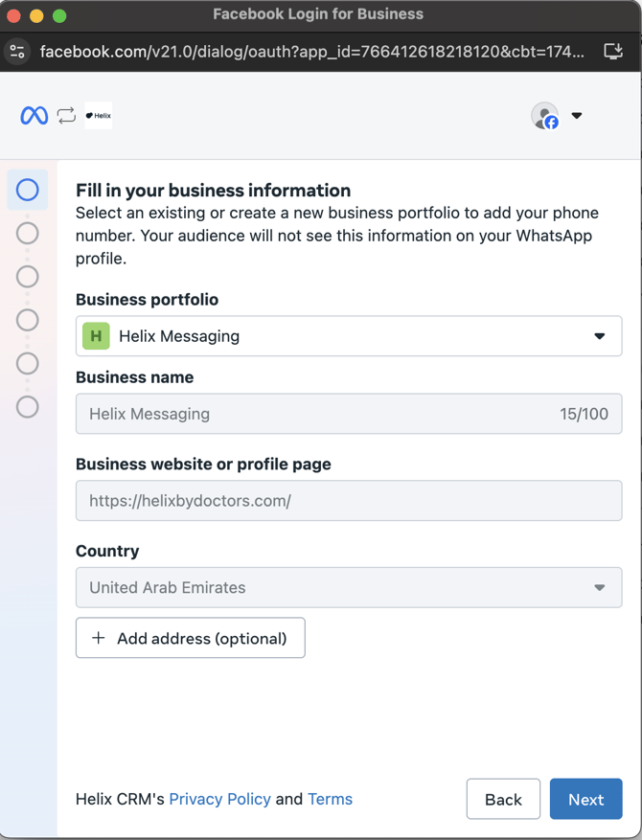Click the Helix app logo

click(x=98, y=116)
